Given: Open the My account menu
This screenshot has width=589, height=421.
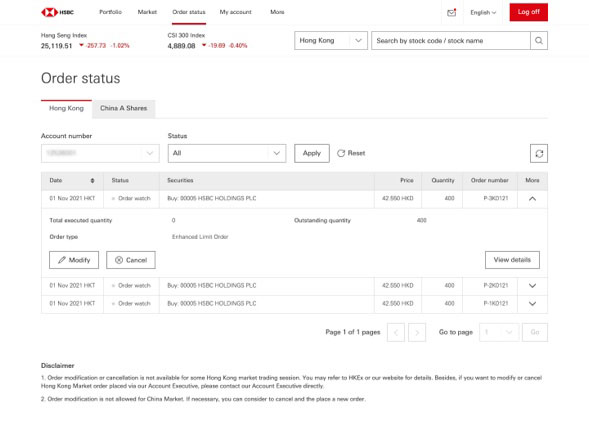Looking at the screenshot, I should (236, 12).
